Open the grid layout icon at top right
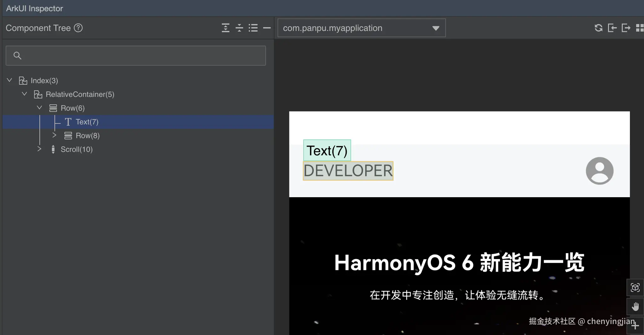The width and height of the screenshot is (644, 335). tap(640, 28)
